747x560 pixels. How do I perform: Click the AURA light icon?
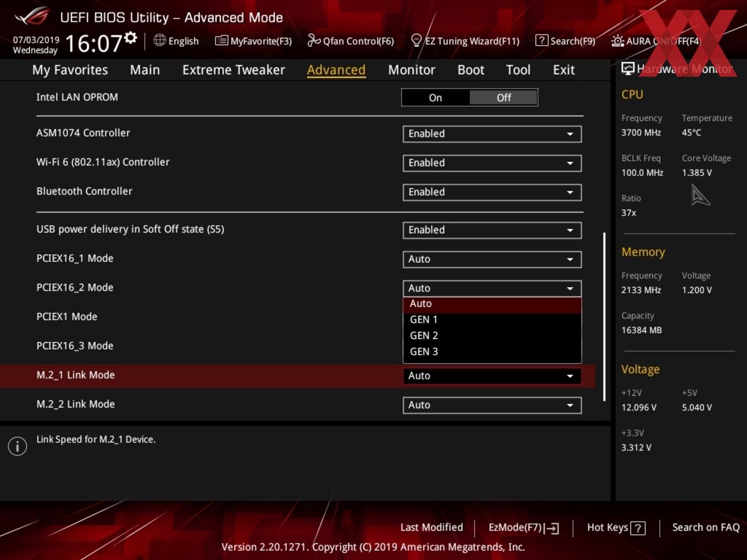(x=617, y=41)
